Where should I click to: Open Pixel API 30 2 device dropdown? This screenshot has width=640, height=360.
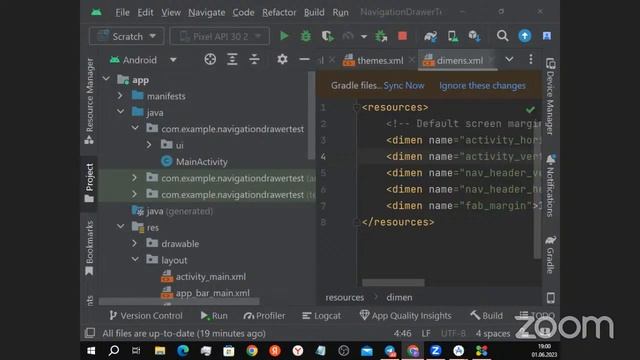point(220,36)
